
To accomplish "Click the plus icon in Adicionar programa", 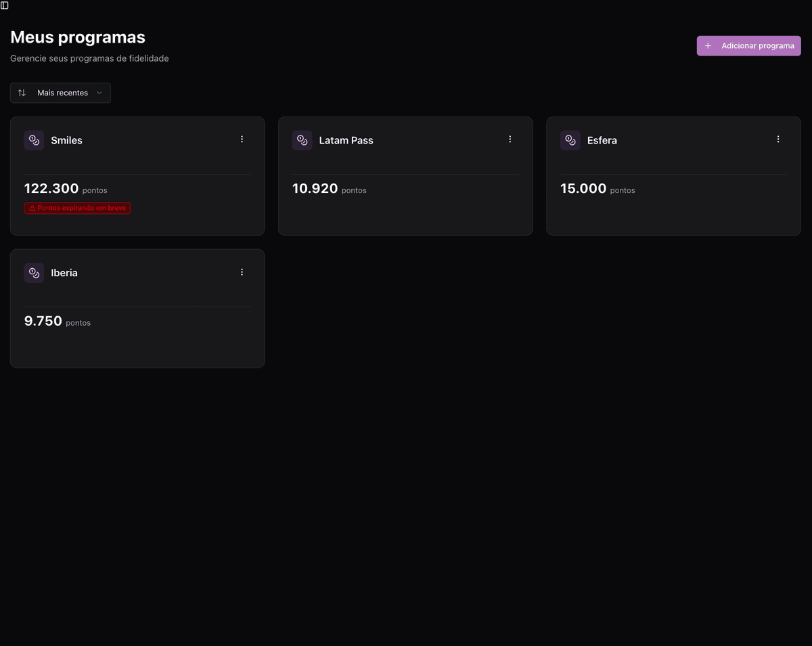I will click(708, 46).
